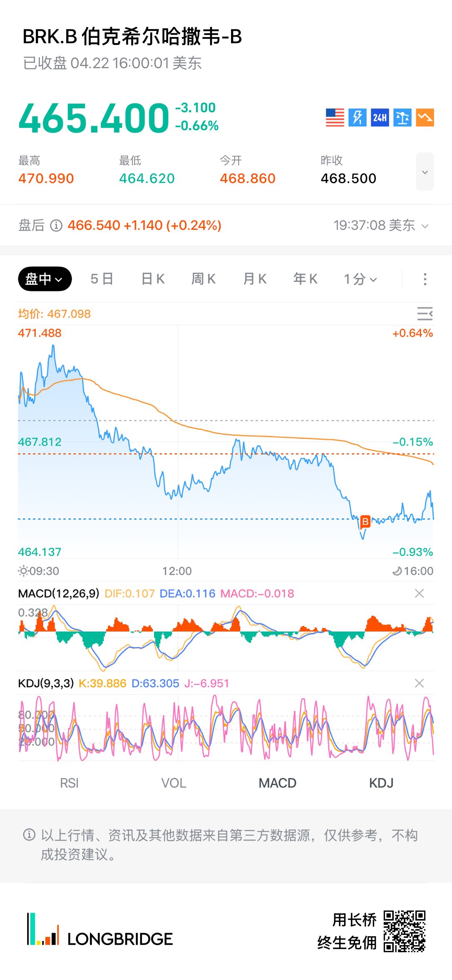Close the MACD indicator panel
Screen dimensions: 452x980
pos(419,593)
